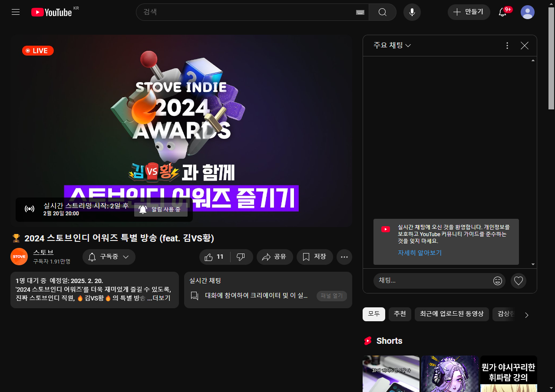Click the 2월 20일 20:00 start time
Image resolution: width=555 pixels, height=392 pixels.
click(61, 214)
